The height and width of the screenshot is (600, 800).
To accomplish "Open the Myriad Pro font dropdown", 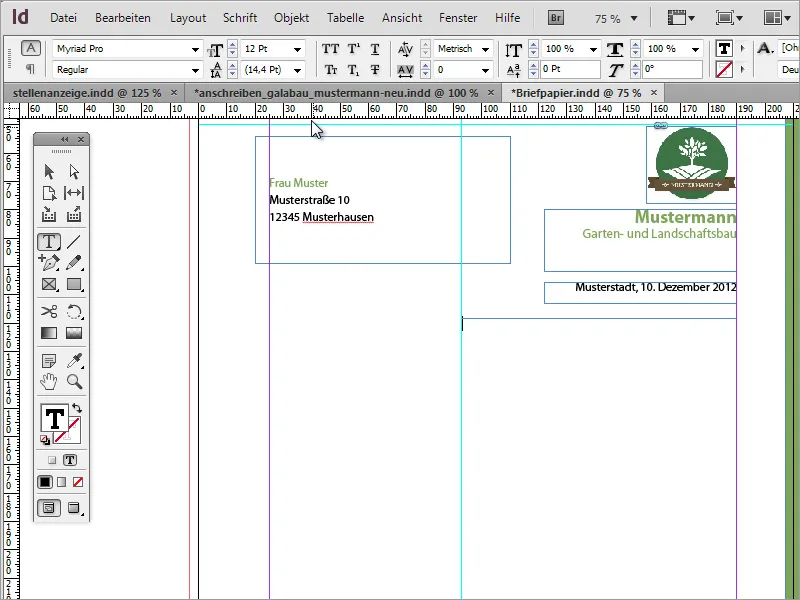I will point(195,49).
